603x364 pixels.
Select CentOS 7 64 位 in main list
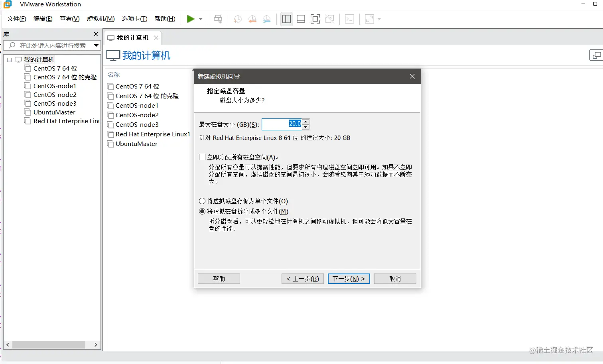[137, 87]
